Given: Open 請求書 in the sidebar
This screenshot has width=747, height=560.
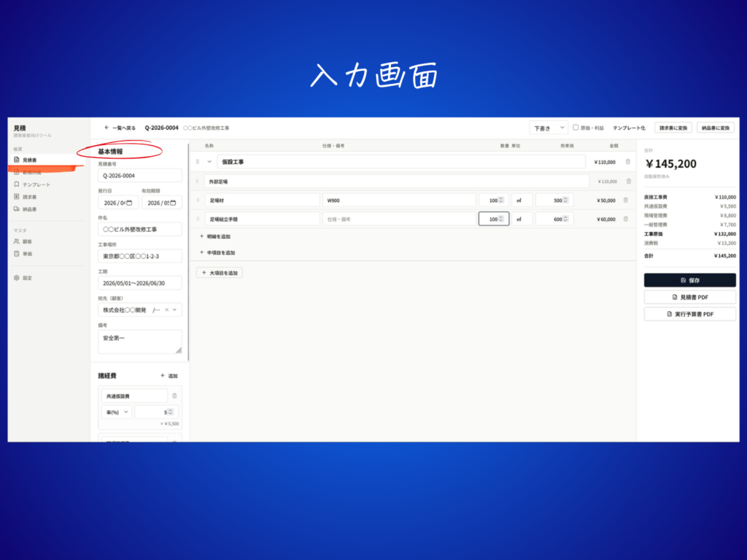Looking at the screenshot, I should pos(29,197).
